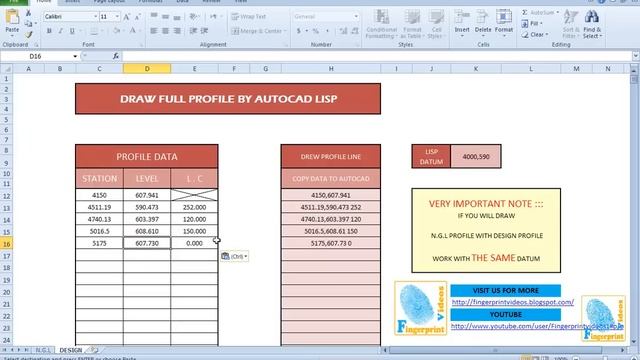Click the horizontal scrollbar thumb
Screen dimensions: 640x360
(x=495, y=350)
